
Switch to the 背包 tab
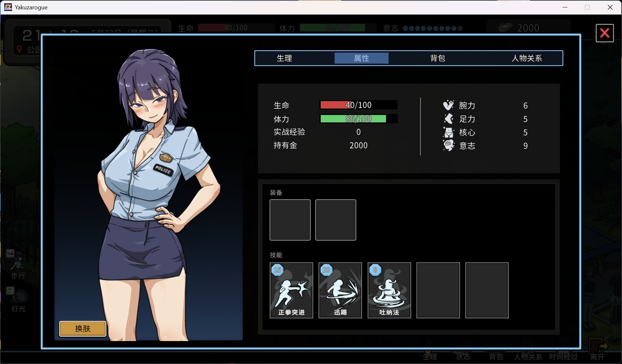[x=438, y=58]
